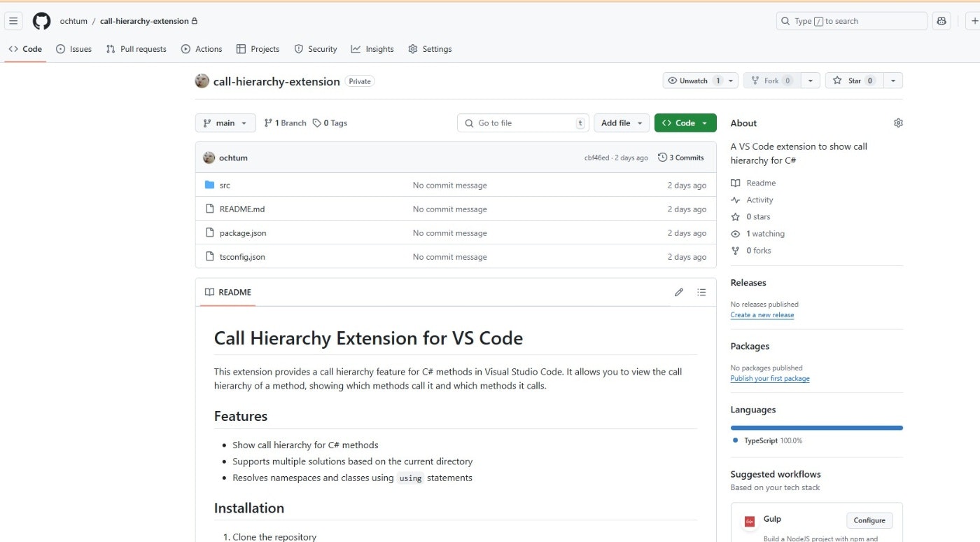Click the plus create-new icon in header
This screenshot has height=542, width=980.
tap(974, 21)
